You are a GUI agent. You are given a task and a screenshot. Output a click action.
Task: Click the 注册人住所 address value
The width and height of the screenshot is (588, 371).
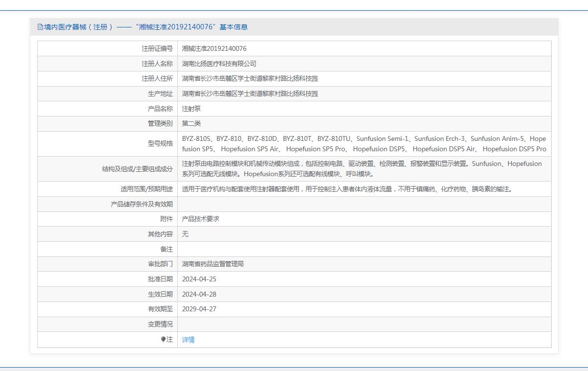[250, 78]
